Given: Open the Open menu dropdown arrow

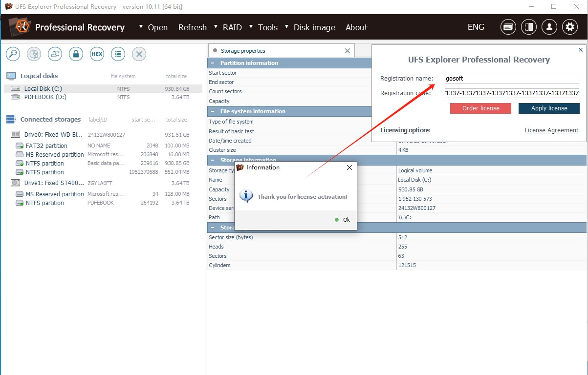Looking at the screenshot, I should (141, 26).
